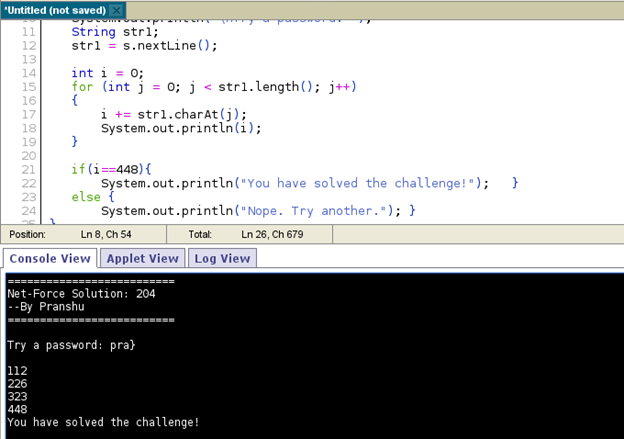Place cursor on the "int i = 0;" line
The image size is (624, 439).
(107, 73)
